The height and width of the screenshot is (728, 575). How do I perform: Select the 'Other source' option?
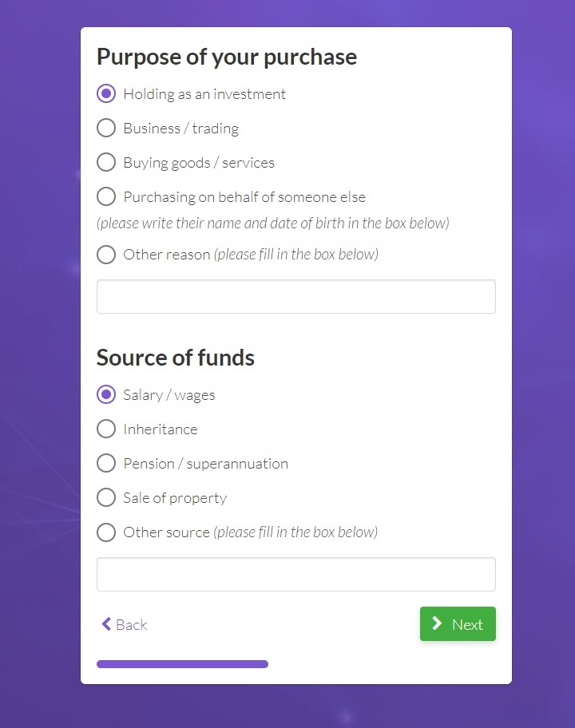pyautogui.click(x=106, y=532)
